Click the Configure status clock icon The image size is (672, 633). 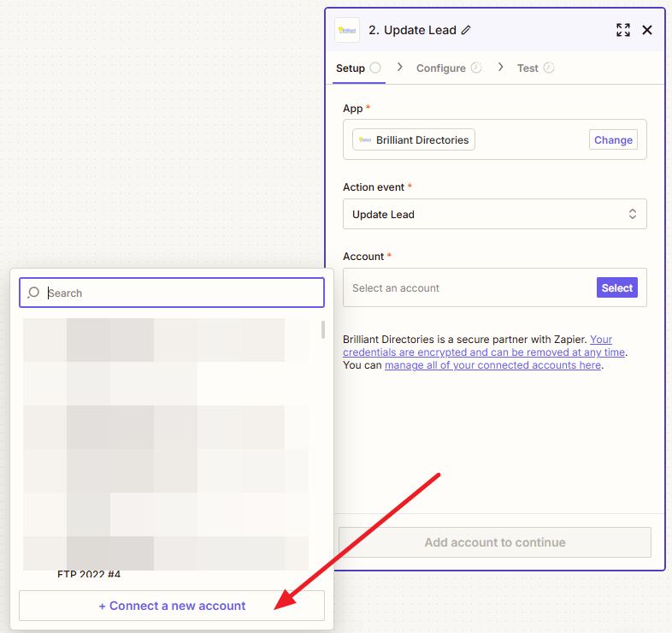476,68
